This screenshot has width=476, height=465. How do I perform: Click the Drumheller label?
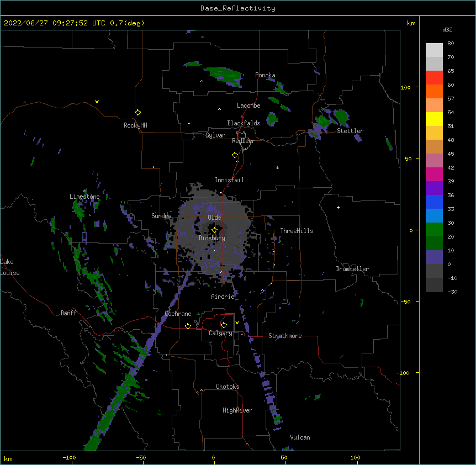pyautogui.click(x=352, y=269)
